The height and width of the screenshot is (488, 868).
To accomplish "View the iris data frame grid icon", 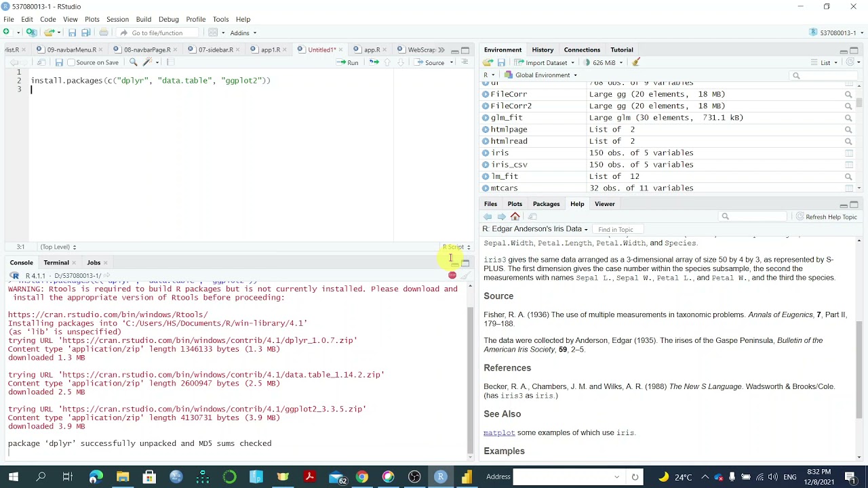I will (x=848, y=153).
